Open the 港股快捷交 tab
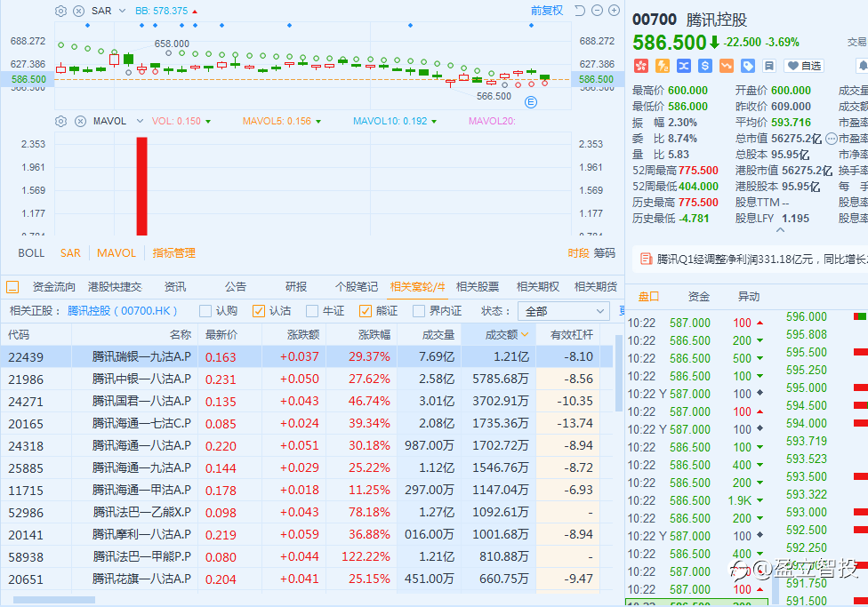The height and width of the screenshot is (607, 868). (115, 287)
